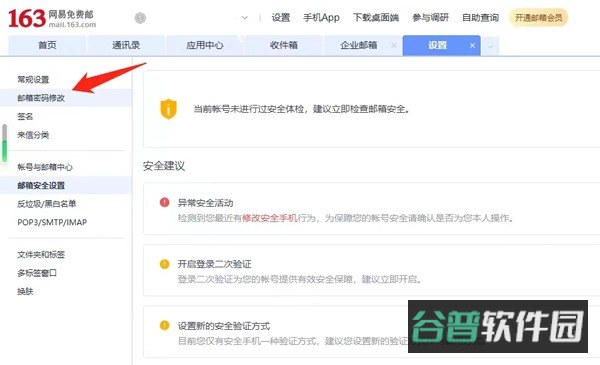Expand the tab list dropdown arrow
The height and width of the screenshot is (365, 600).
click(x=490, y=46)
